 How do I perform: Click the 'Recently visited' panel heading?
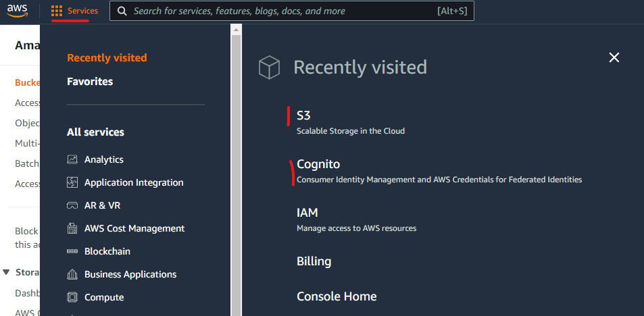(360, 68)
